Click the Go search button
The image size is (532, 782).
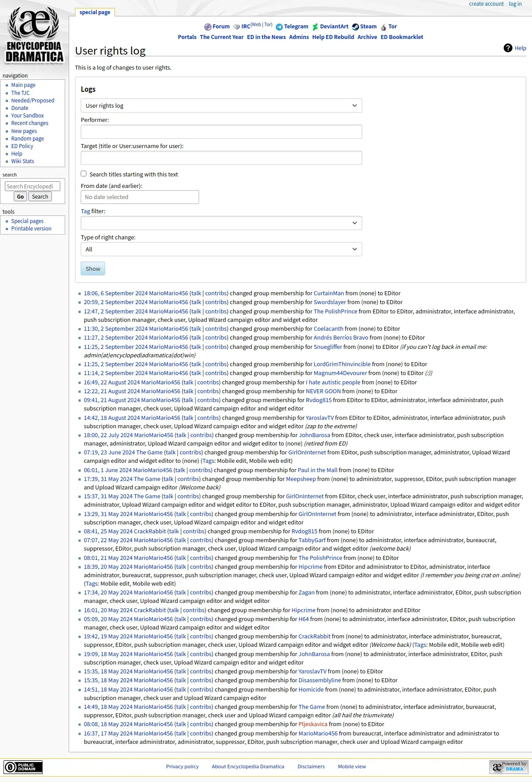[20, 197]
